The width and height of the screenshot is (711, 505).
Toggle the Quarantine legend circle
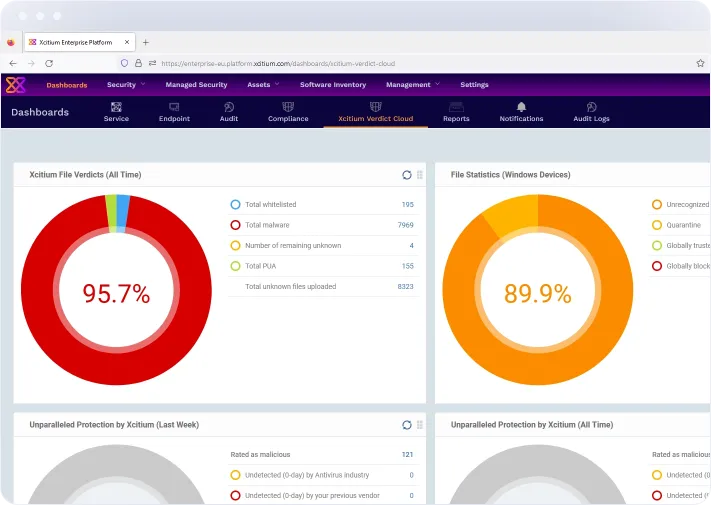click(657, 225)
